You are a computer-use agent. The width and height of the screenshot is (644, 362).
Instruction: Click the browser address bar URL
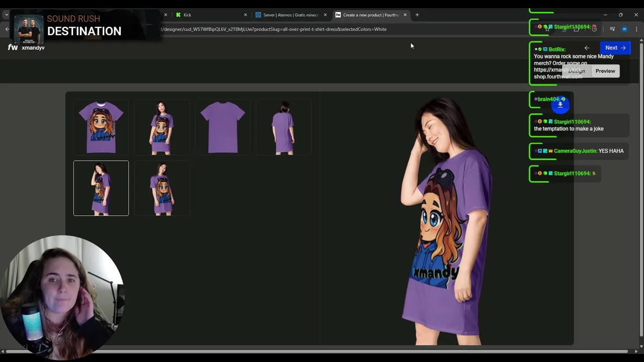[274, 29]
